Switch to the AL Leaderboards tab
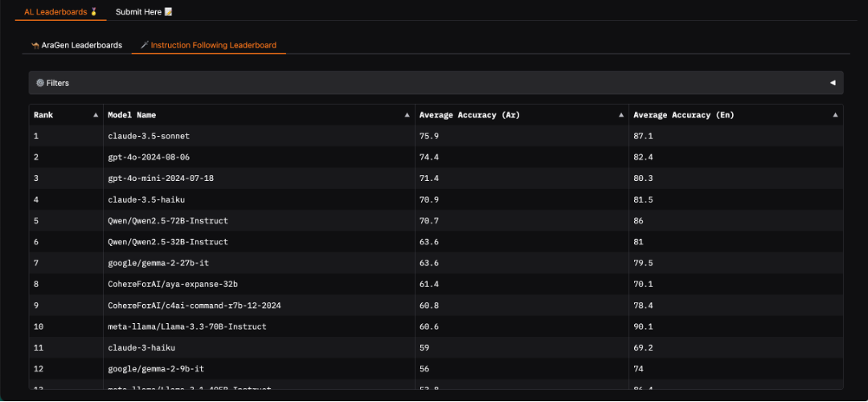The width and height of the screenshot is (868, 402). pos(60,12)
